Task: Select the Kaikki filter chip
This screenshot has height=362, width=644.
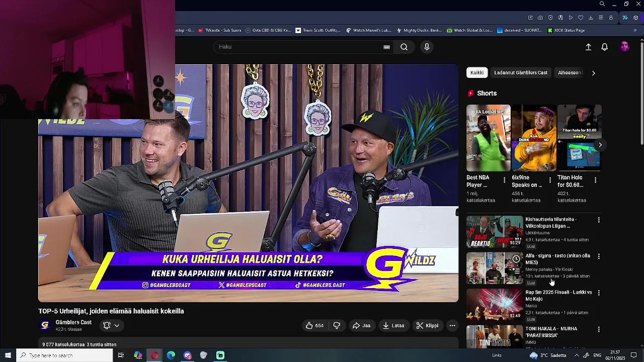Action: pos(477,73)
